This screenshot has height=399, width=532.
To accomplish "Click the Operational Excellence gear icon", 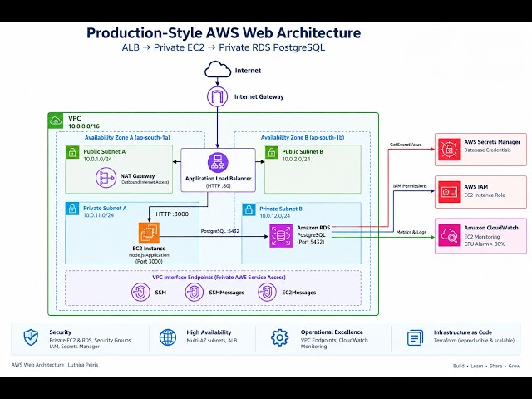I will pyautogui.click(x=279, y=337).
